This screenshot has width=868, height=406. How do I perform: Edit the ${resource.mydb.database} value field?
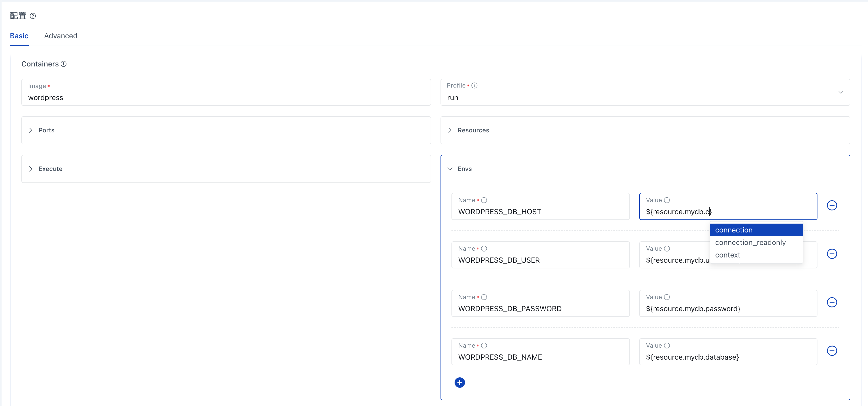pos(728,352)
